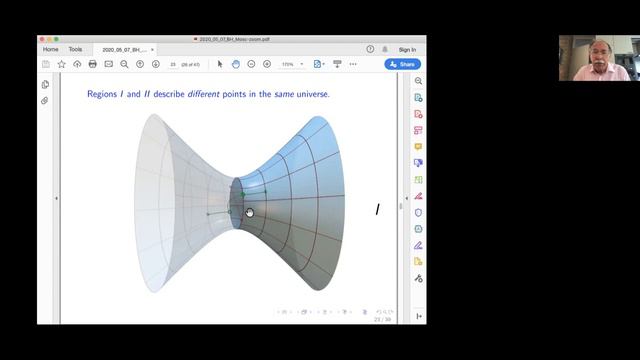Image resolution: width=640 pixels, height=360 pixels.
Task: Open page thumbnails panel in left sidebar
Action: click(x=45, y=84)
